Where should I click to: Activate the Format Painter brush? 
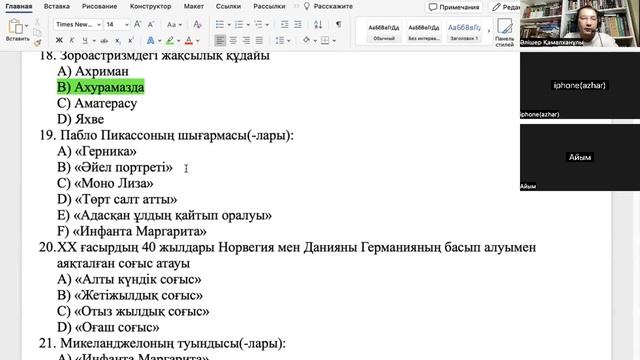(x=38, y=42)
